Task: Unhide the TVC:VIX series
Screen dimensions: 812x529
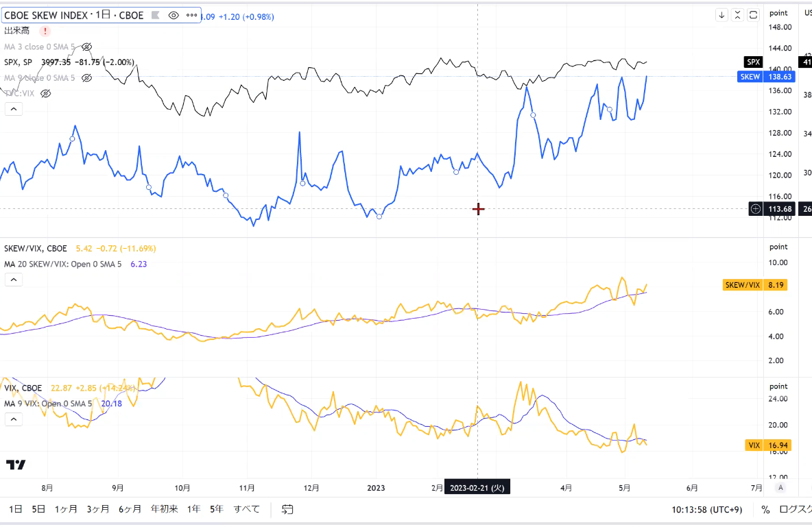Action: pyautogui.click(x=45, y=93)
